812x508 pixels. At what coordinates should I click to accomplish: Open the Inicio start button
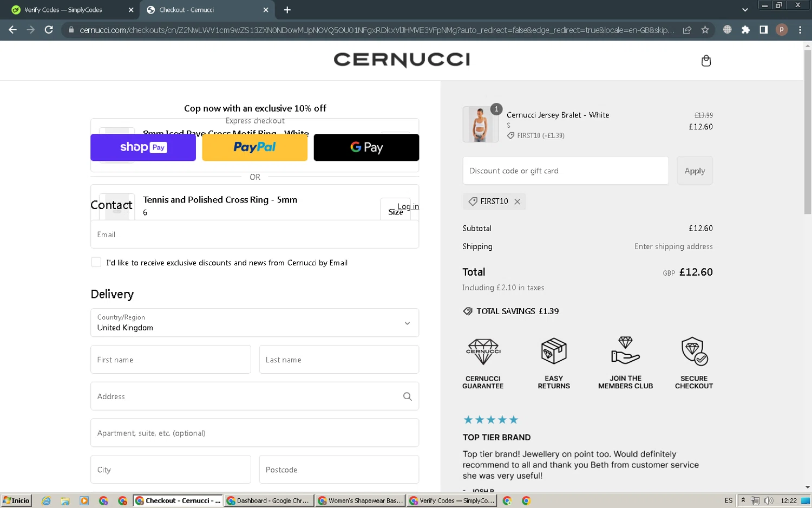pyautogui.click(x=16, y=500)
